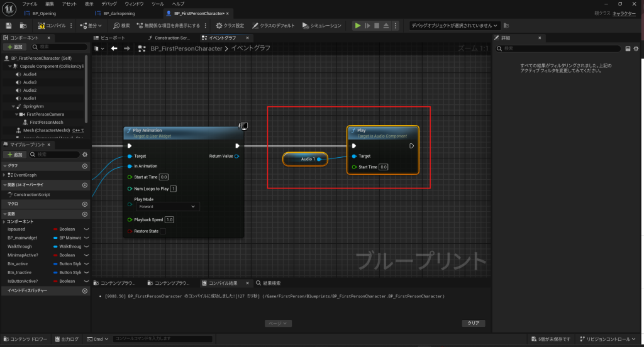This screenshot has height=347, width=644.
Task: Toggle visibility eye for ispaused variable
Action: pos(87,229)
